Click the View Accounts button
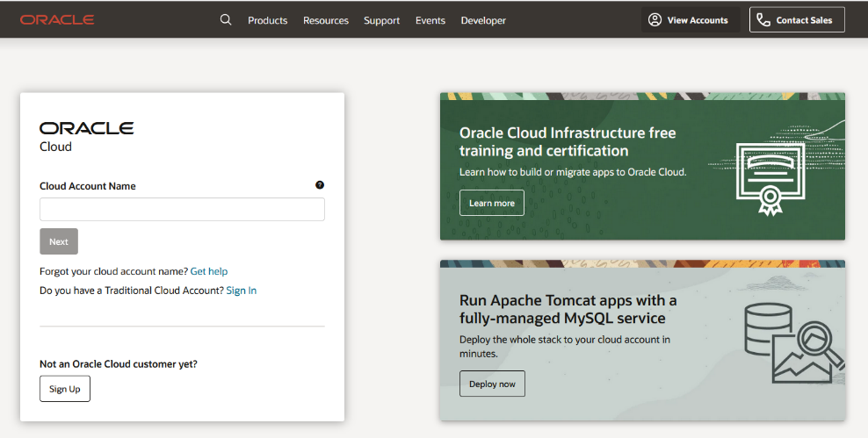 tap(691, 20)
